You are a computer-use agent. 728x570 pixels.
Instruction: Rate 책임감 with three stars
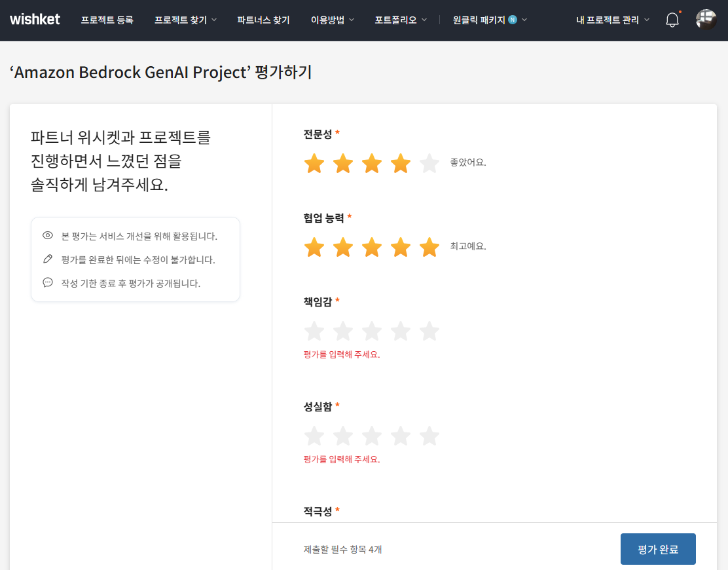coord(372,332)
